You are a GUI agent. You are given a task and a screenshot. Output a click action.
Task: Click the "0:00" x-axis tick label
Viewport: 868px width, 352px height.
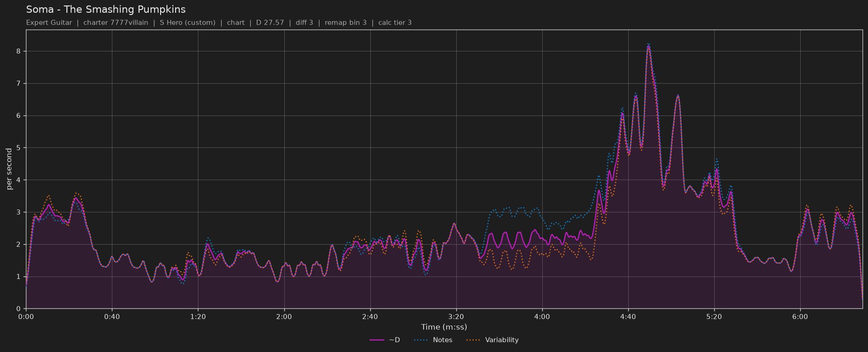[x=26, y=317]
